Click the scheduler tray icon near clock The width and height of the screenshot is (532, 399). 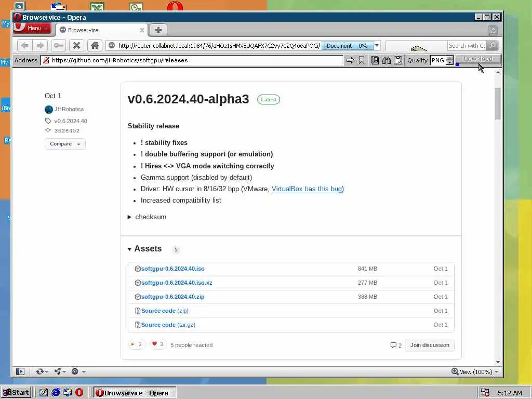(x=485, y=393)
